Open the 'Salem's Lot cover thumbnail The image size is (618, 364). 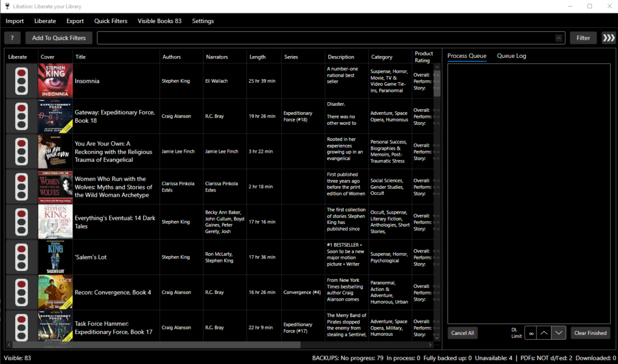(x=56, y=257)
